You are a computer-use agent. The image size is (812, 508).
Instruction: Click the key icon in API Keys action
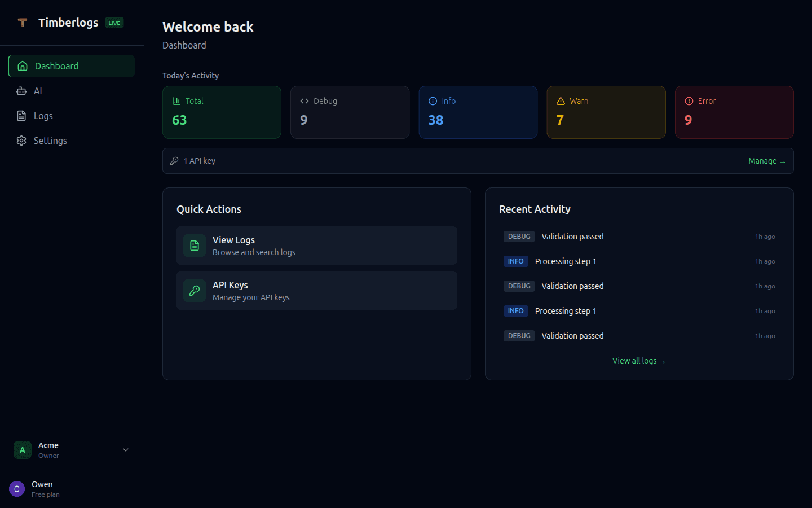tap(194, 291)
